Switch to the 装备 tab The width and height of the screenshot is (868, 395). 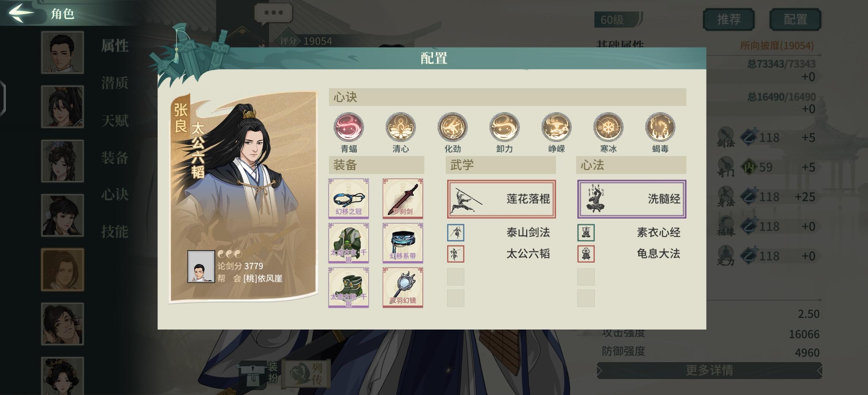click(x=115, y=158)
